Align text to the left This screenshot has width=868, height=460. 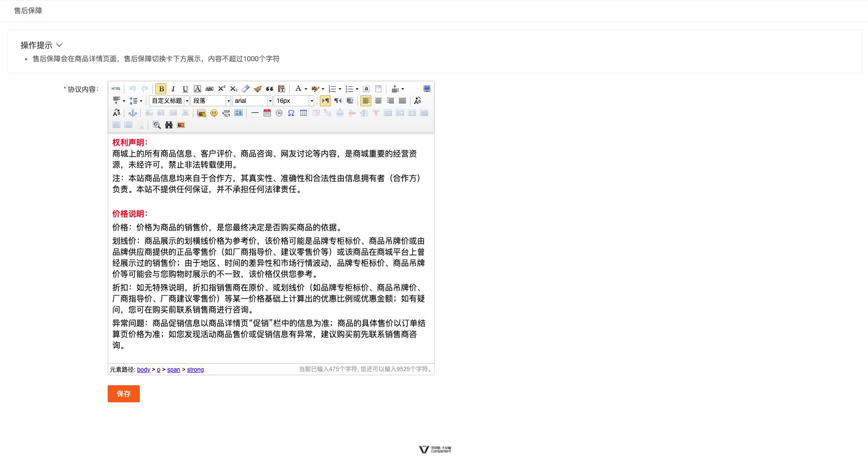pos(366,101)
